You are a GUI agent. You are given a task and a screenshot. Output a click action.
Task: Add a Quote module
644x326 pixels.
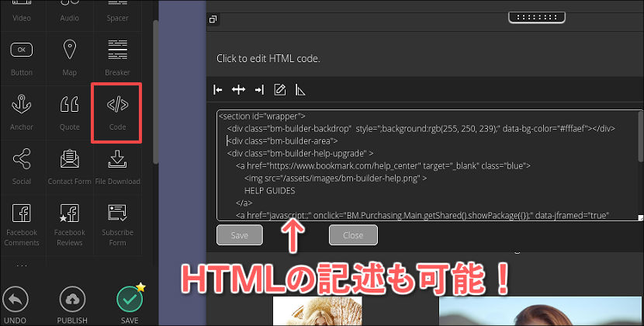pos(69,113)
